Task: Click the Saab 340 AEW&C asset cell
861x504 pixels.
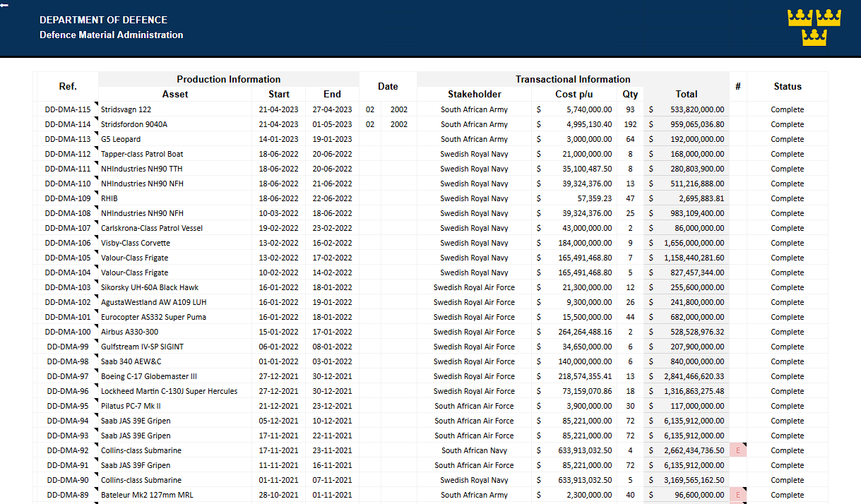Action: pyautogui.click(x=175, y=361)
